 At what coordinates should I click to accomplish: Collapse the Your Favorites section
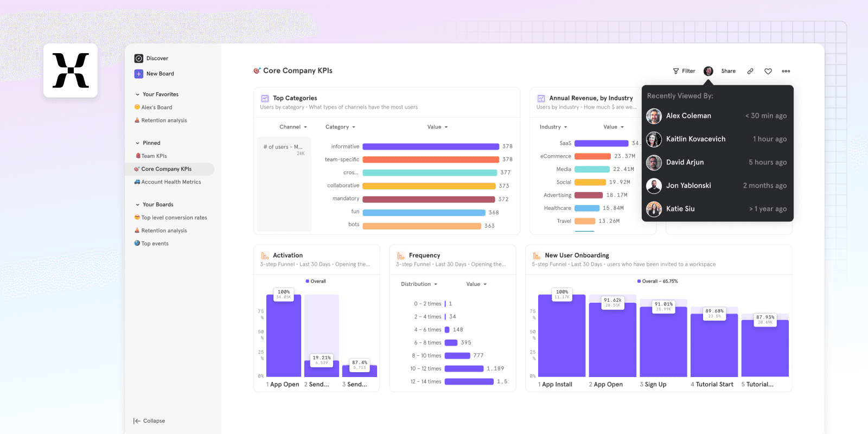(x=138, y=94)
